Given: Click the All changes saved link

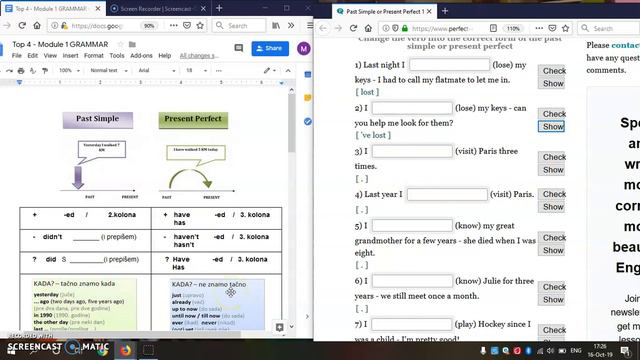Looking at the screenshot, I should coord(199,56).
